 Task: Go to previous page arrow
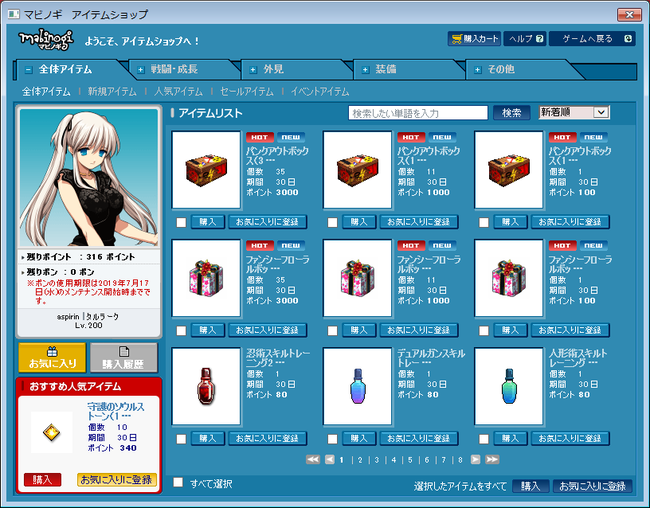pos(330,459)
